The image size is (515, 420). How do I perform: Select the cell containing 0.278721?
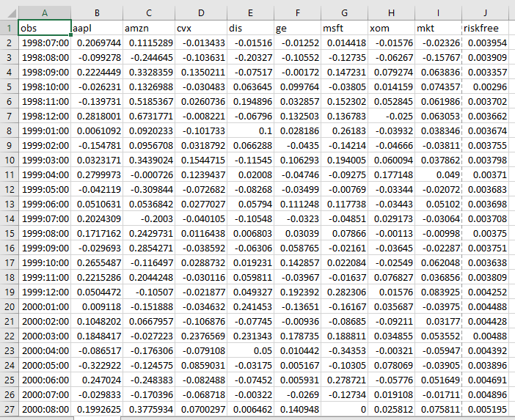(344, 380)
